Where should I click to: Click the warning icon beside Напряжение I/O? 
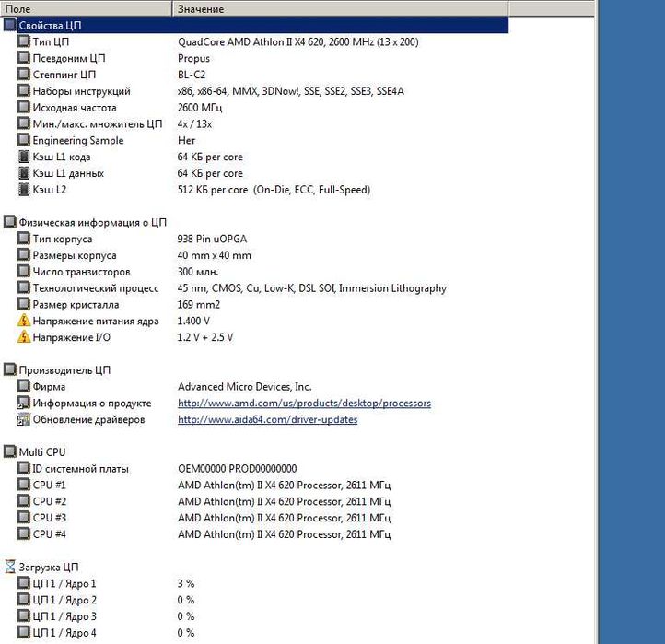click(x=24, y=337)
